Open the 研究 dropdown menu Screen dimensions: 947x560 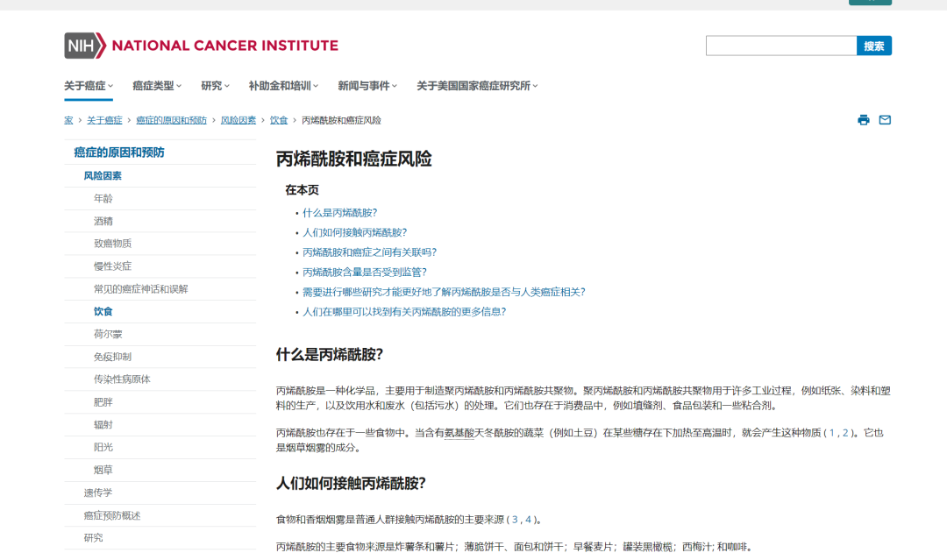(x=212, y=85)
